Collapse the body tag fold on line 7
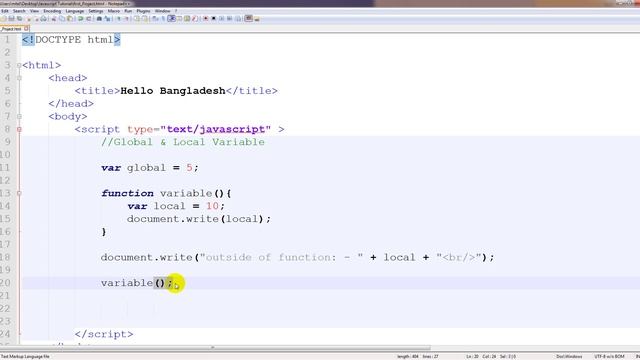 point(19,116)
